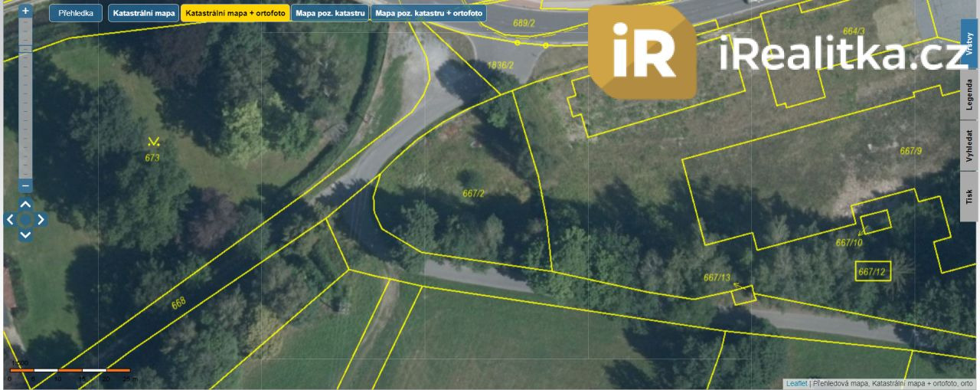
Task: Expand the Vrstvy side panel
Action: [970, 45]
